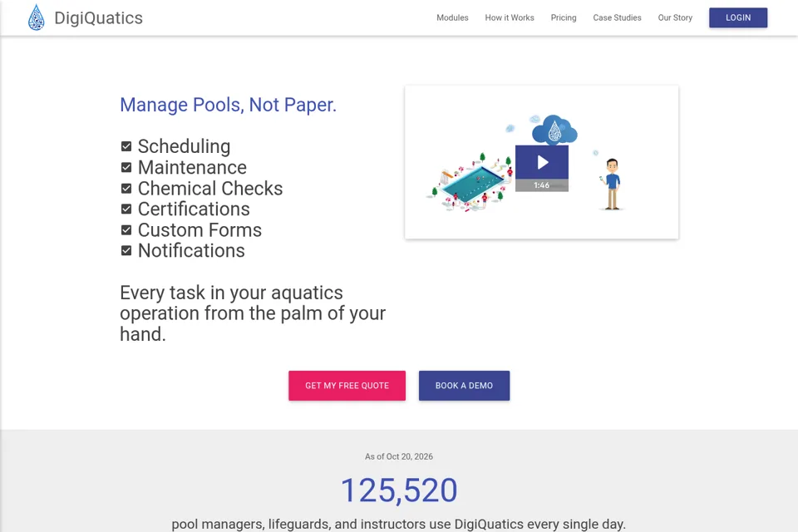Click the "Manage Pools, Not Paper." heading
Screen dimensions: 798x532
(228, 105)
